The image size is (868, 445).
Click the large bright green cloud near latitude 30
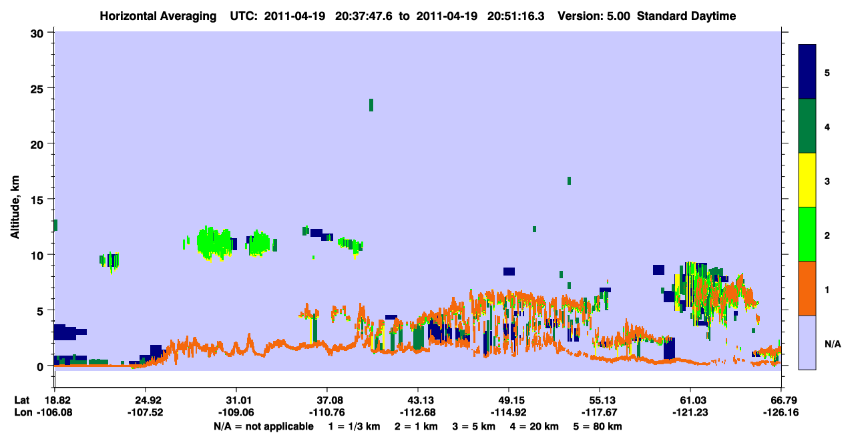(215, 242)
